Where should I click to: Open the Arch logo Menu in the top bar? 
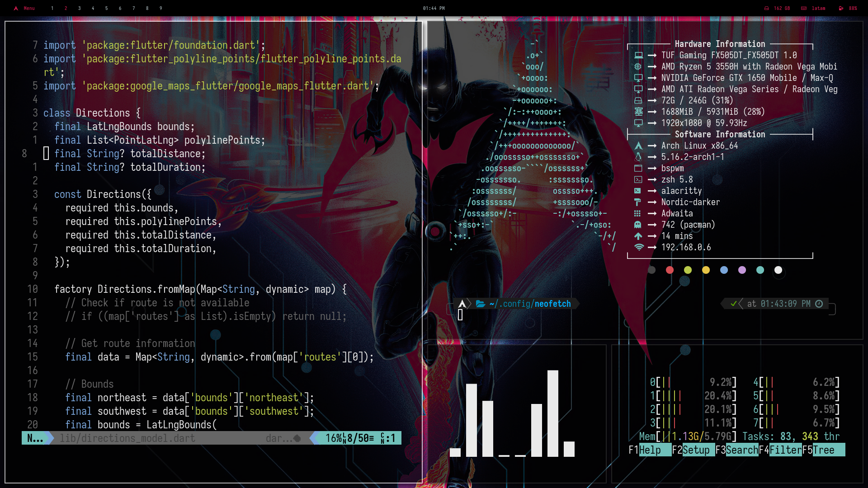pyautogui.click(x=24, y=8)
